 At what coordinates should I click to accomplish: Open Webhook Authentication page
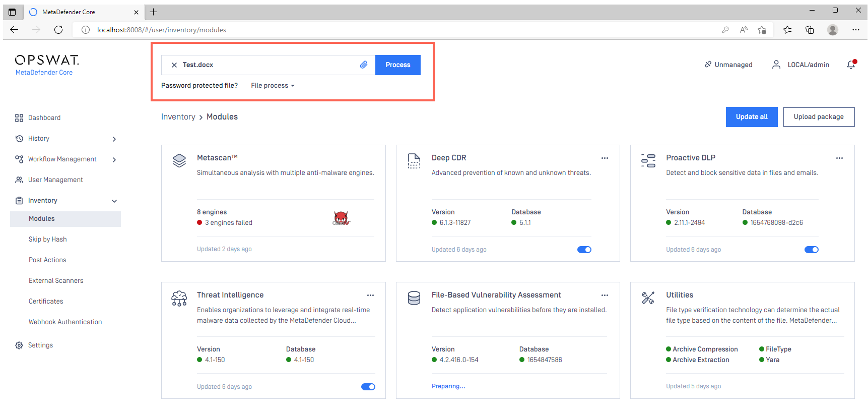point(65,322)
